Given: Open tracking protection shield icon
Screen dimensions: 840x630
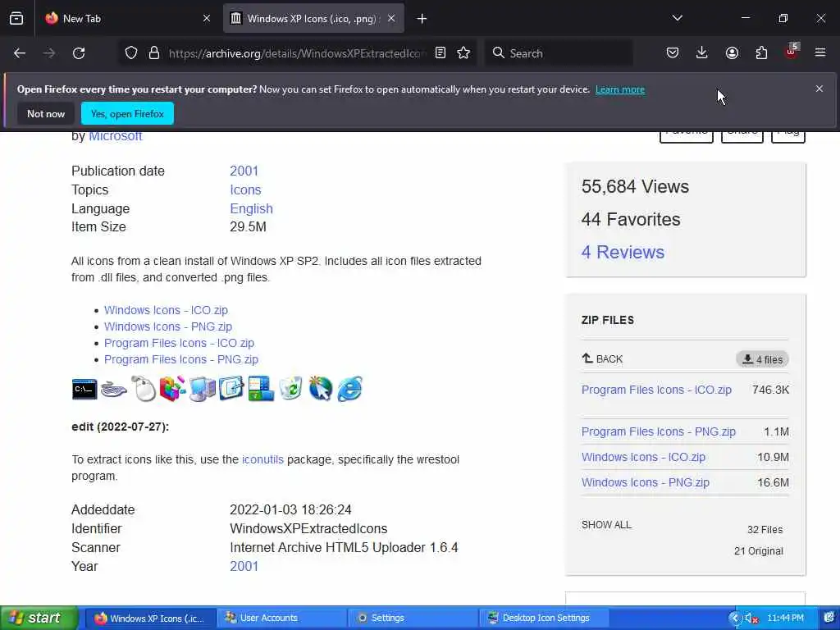Looking at the screenshot, I should click(x=131, y=53).
